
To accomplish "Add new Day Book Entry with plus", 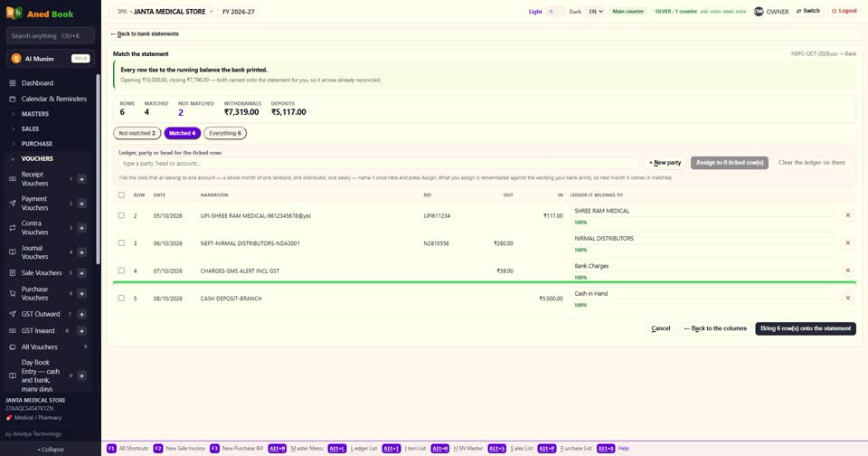I will 81,375.
